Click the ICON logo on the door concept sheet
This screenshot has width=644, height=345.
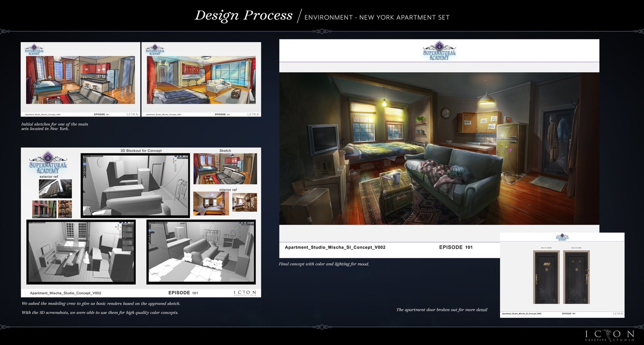click(617, 314)
